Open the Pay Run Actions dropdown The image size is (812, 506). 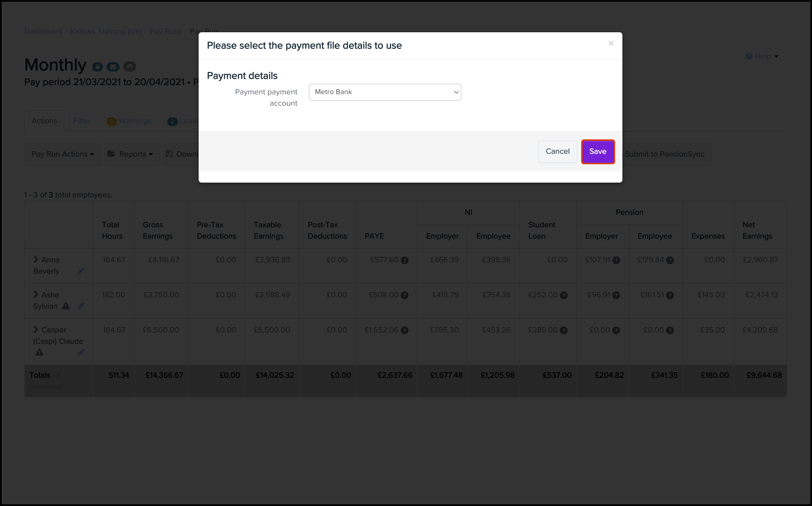tap(62, 154)
